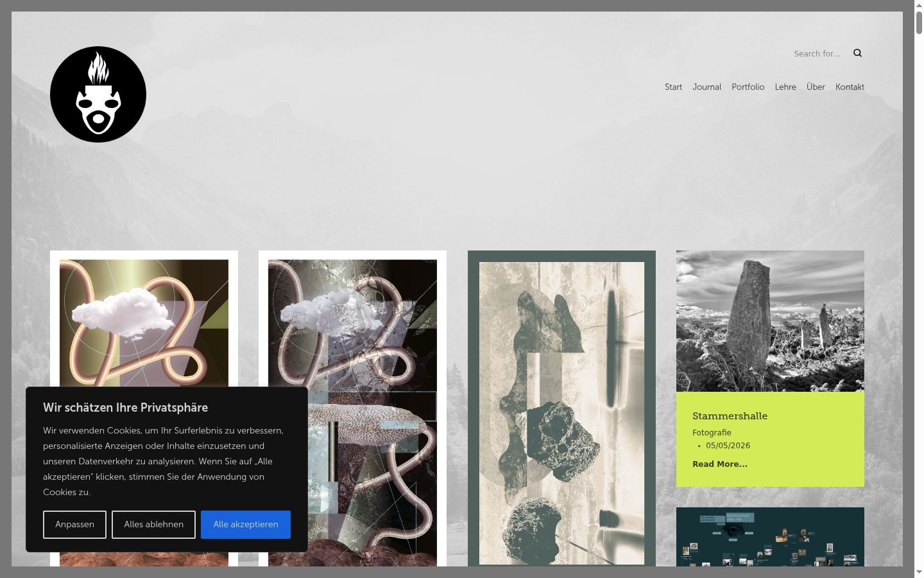The image size is (924, 578).
Task: Accept cookies with Alle akzeptieren
Action: (246, 525)
